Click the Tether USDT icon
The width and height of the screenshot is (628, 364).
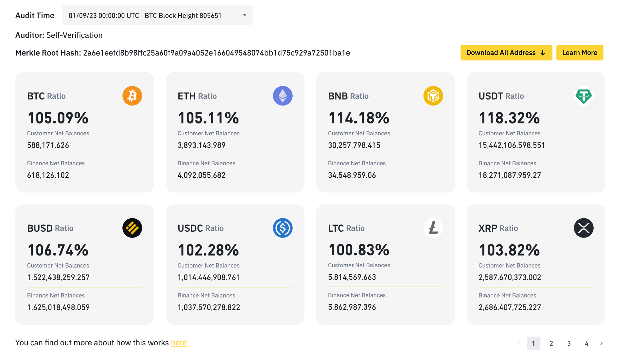coord(584,96)
